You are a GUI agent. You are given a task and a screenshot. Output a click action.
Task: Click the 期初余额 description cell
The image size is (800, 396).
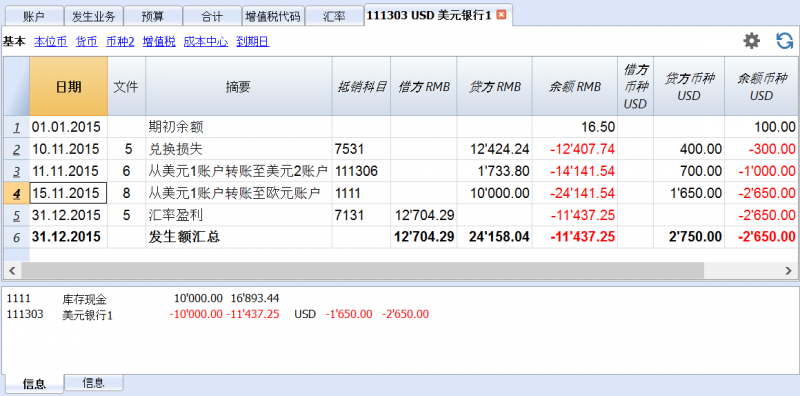(239, 127)
